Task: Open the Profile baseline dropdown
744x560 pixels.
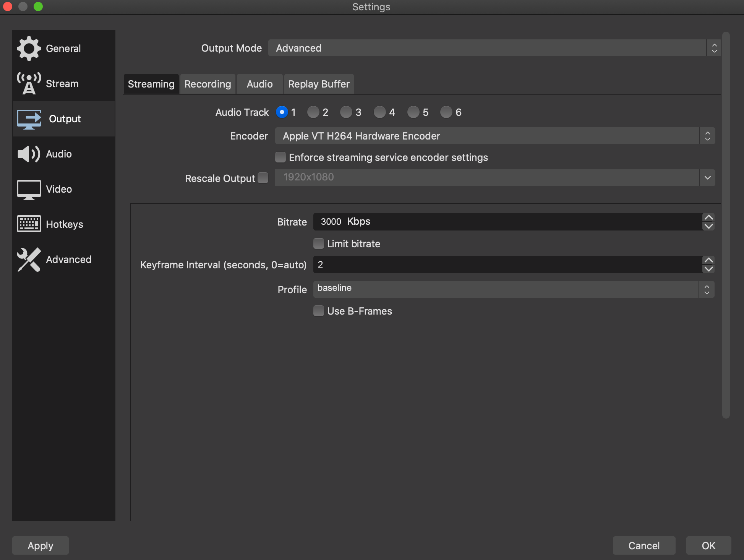Action: (x=513, y=289)
